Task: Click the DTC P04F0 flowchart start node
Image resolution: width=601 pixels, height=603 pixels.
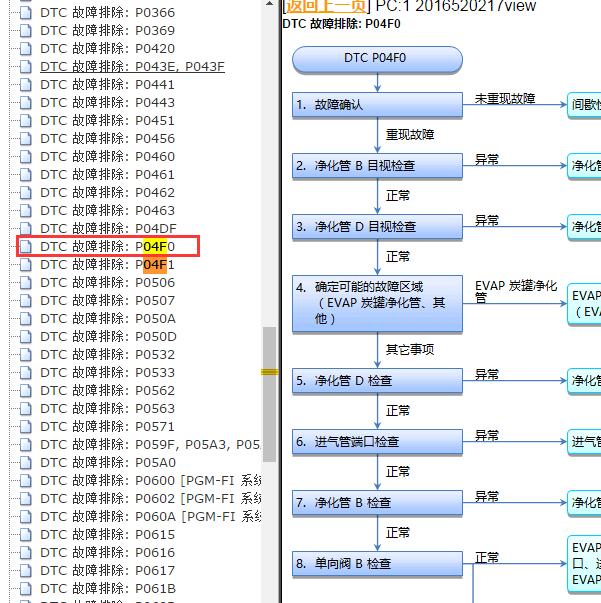Action: click(377, 59)
